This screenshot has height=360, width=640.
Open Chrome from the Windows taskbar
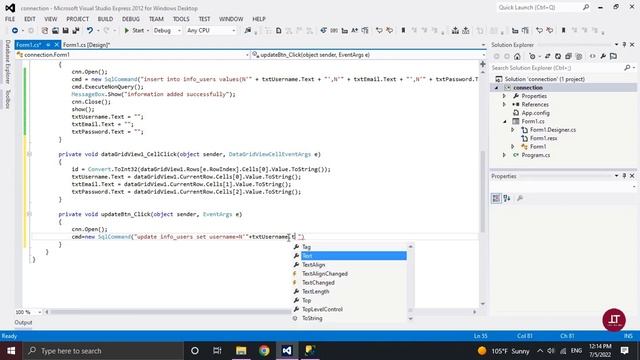coord(264,351)
